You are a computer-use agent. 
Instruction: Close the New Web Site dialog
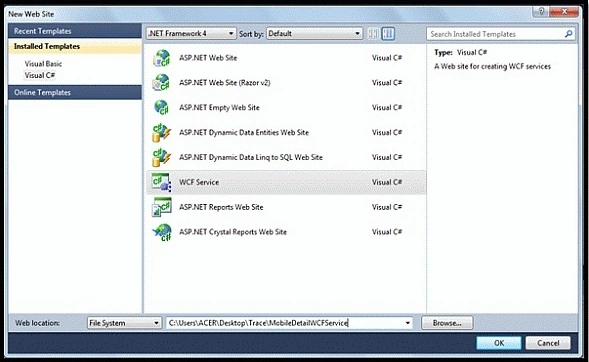point(564,12)
